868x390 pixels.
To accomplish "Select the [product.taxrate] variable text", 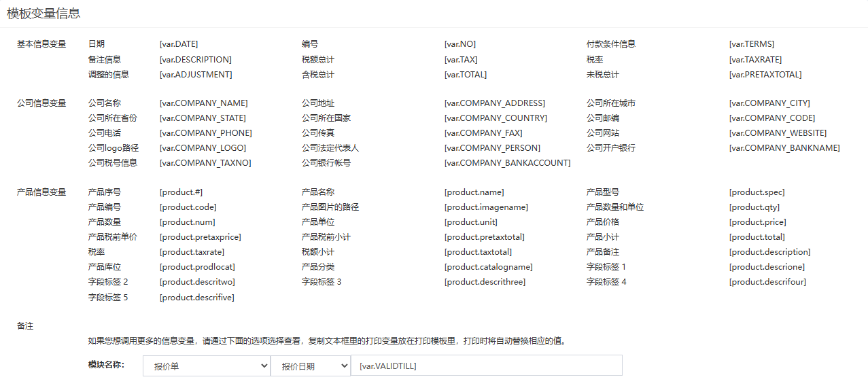I will [192, 252].
